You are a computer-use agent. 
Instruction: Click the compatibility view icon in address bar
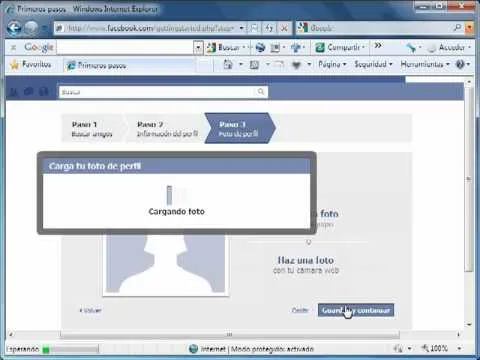coord(254,28)
